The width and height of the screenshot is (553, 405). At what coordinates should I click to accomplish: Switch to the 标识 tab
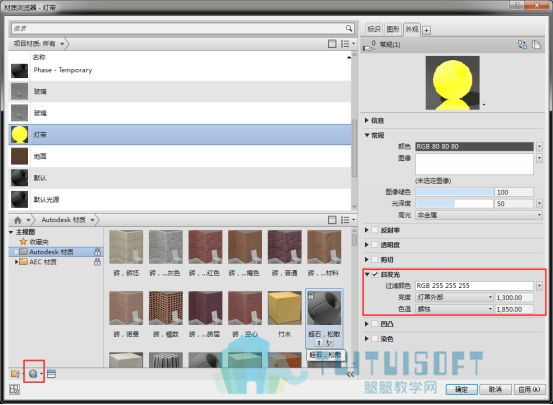pos(373,29)
